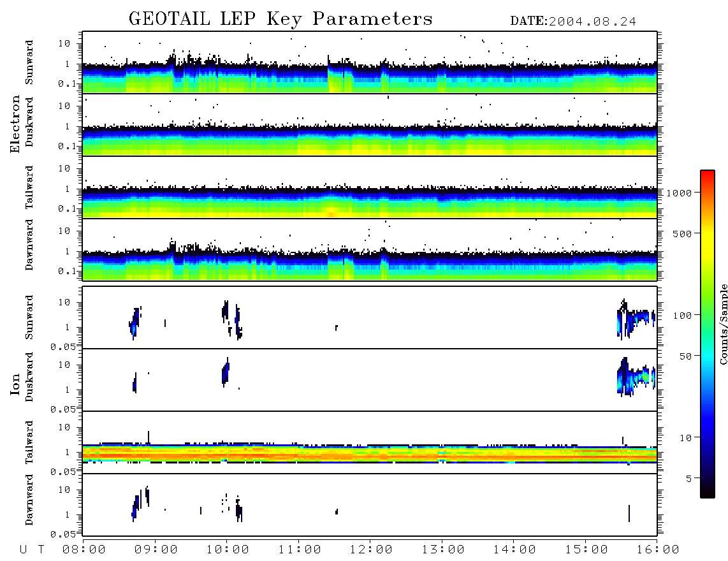Select the DATE:2004.08.24 label
728x561 pixels.
click(x=573, y=22)
